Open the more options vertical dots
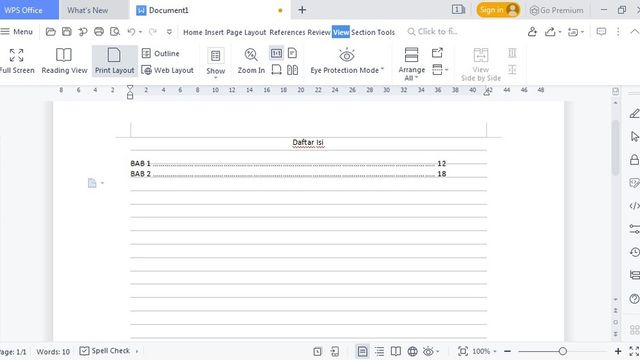This screenshot has height=360, width=640. [x=618, y=31]
